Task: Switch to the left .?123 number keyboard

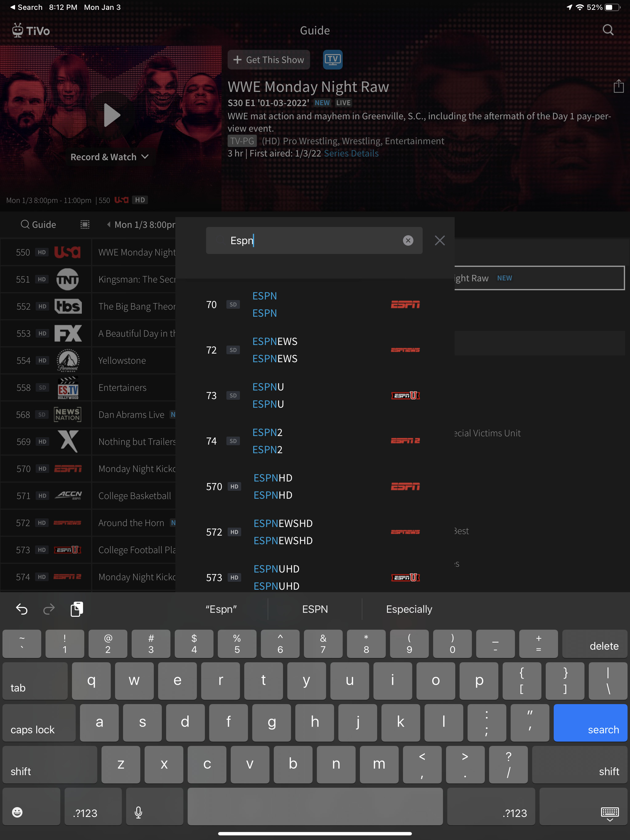Action: [x=93, y=806]
